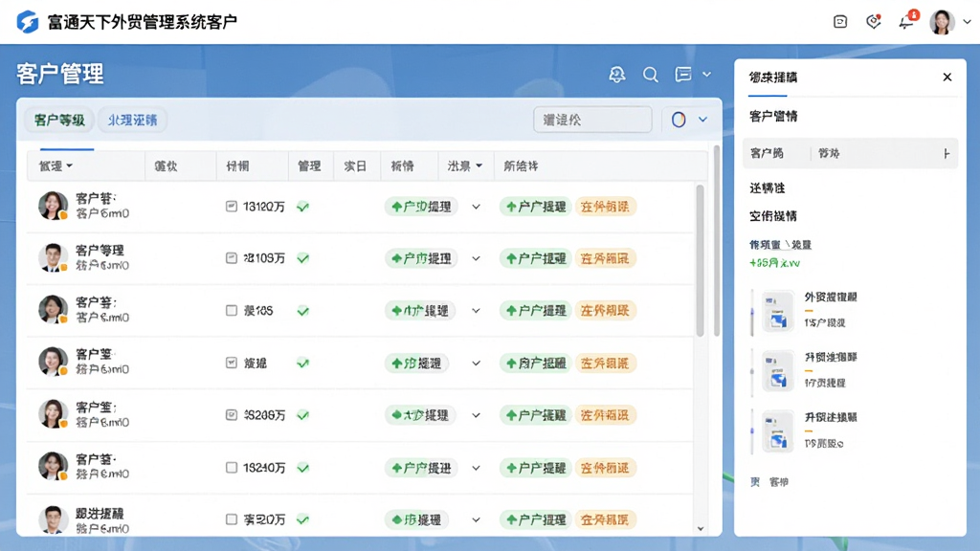Switch to the tab right of 客户等级
Screen dimensions: 980x551
pyautogui.click(x=132, y=120)
